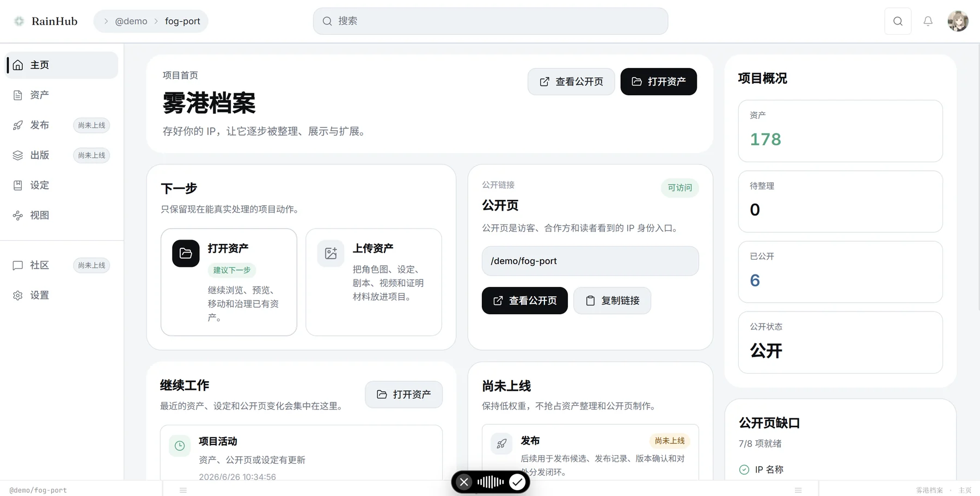Image resolution: width=980 pixels, height=496 pixels.
Task: Open search via top-right magnifier button
Action: (898, 21)
